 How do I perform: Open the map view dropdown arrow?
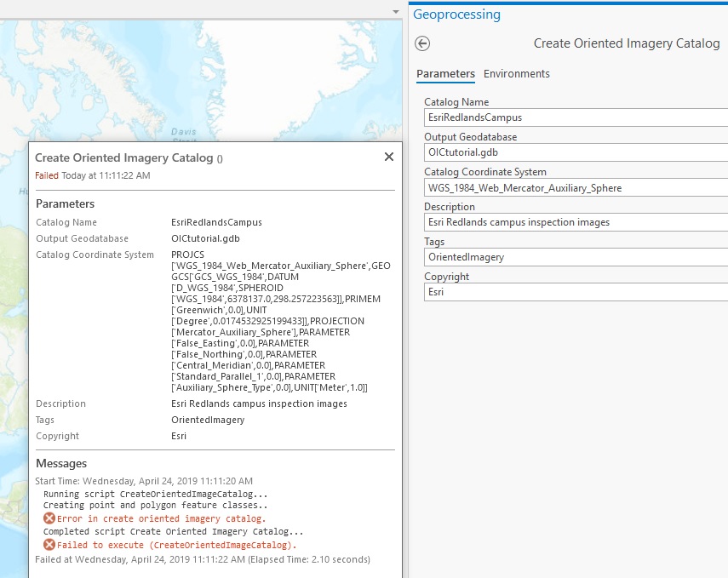pos(396,12)
